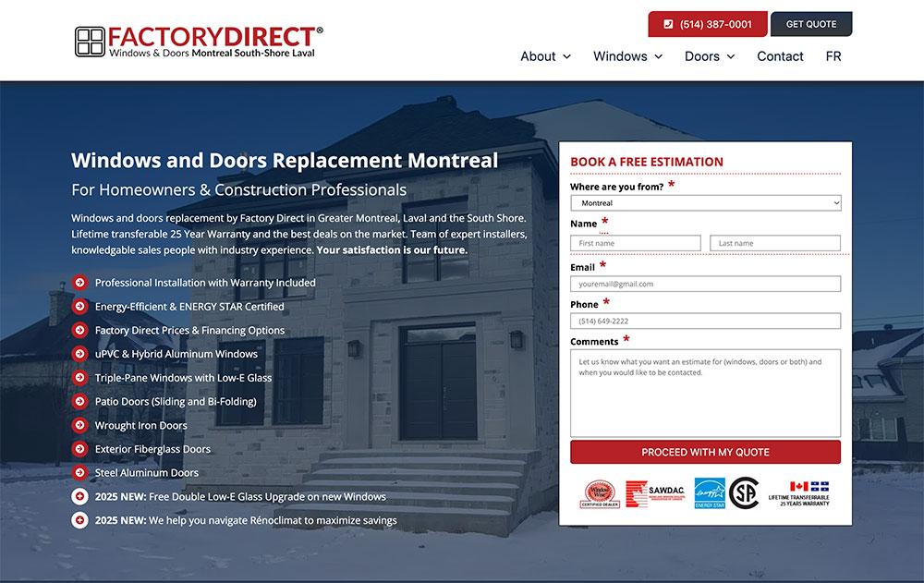Click text Factory Direct Prices & Financing Options
This screenshot has height=583, width=924.
189,330
